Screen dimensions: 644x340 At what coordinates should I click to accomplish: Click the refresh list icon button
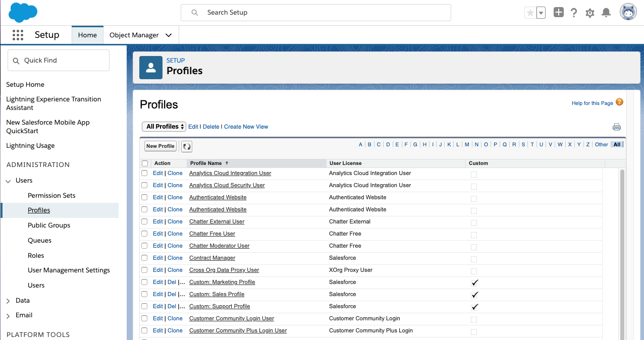187,146
